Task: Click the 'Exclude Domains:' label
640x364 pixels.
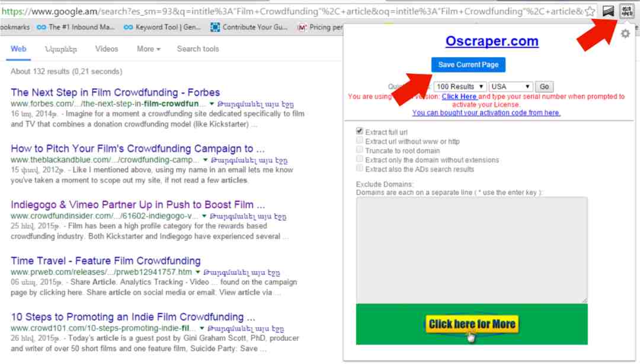Action: point(385,184)
